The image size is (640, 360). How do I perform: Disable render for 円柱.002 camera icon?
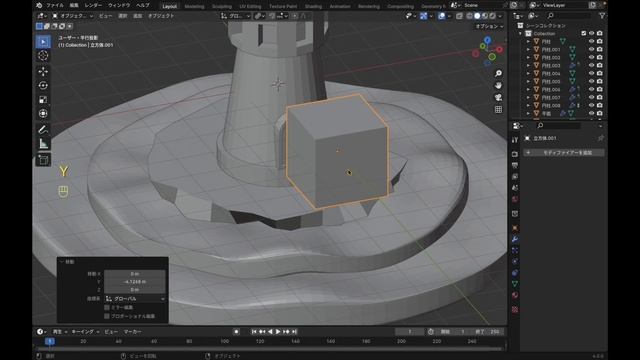tap(599, 57)
